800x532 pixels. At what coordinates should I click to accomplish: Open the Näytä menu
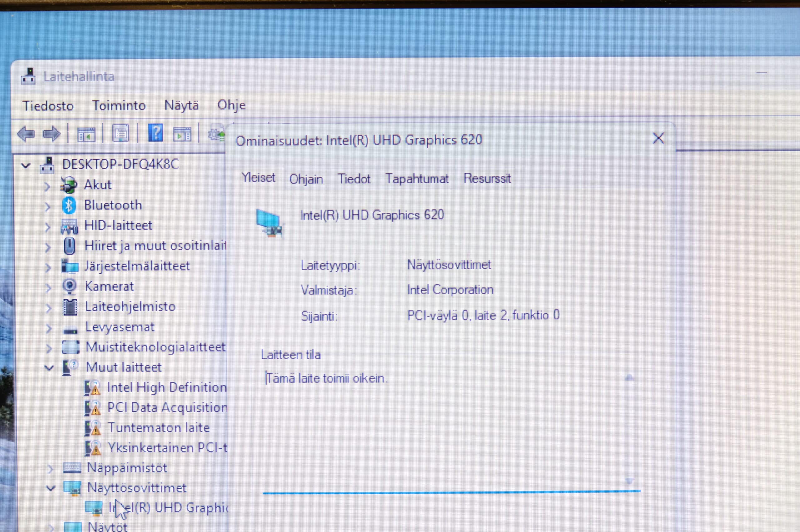(182, 106)
